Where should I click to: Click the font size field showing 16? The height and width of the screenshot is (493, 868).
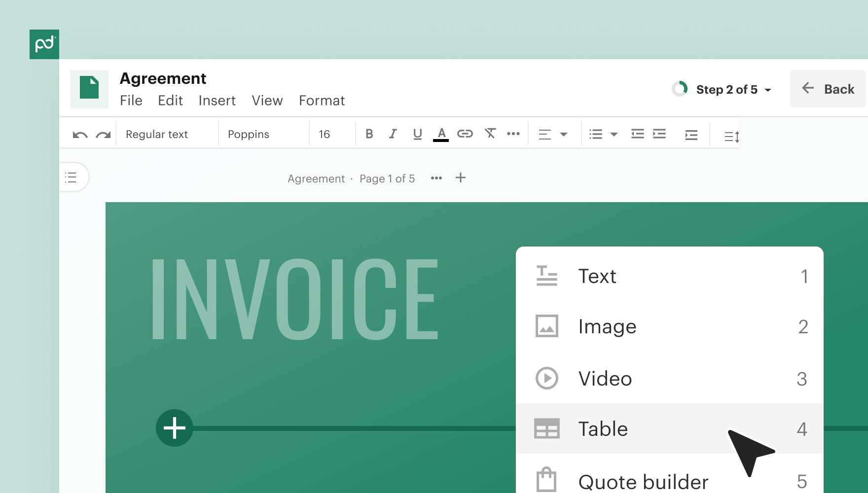tap(331, 134)
